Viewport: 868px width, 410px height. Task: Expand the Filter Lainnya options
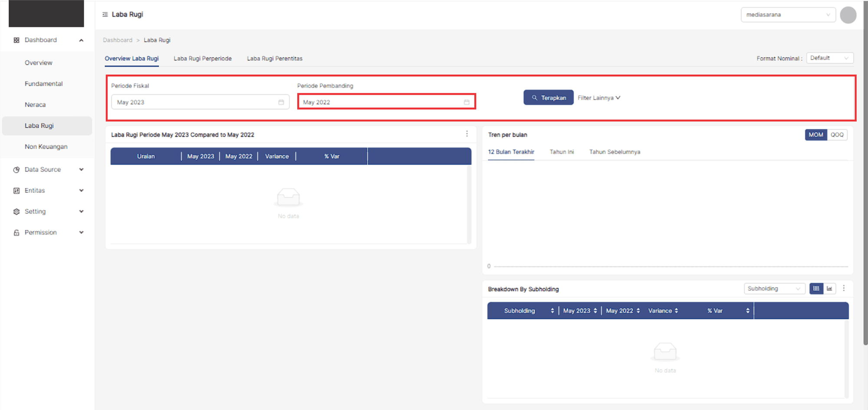coord(599,98)
